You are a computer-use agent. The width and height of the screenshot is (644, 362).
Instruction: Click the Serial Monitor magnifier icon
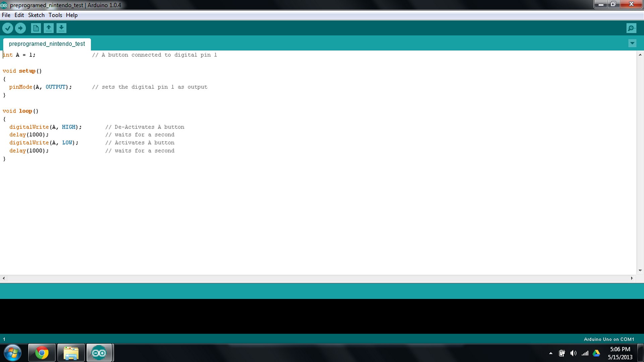click(632, 28)
